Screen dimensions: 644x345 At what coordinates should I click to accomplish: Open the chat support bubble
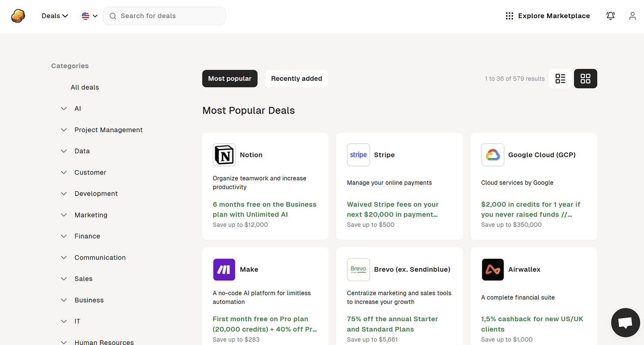[625, 323]
